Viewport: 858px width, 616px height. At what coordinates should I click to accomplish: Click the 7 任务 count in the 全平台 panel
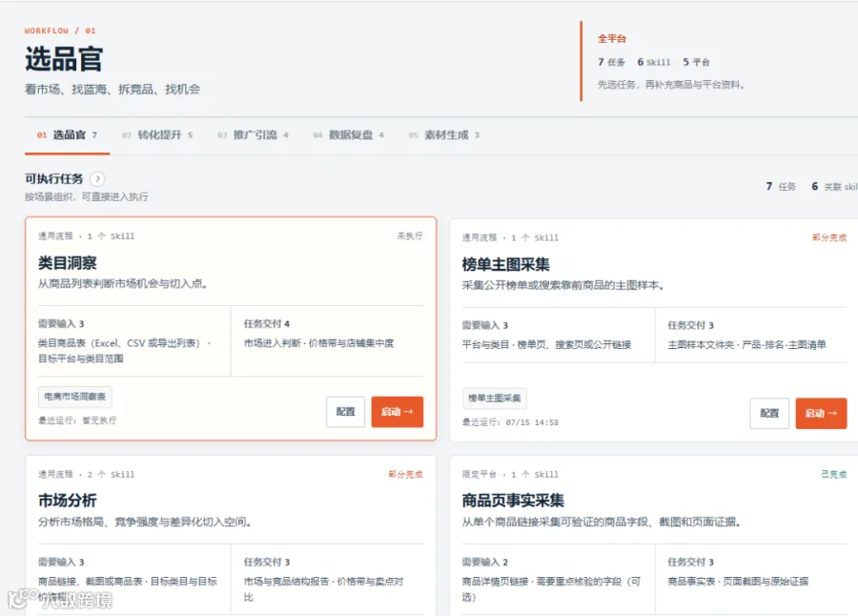[611, 62]
